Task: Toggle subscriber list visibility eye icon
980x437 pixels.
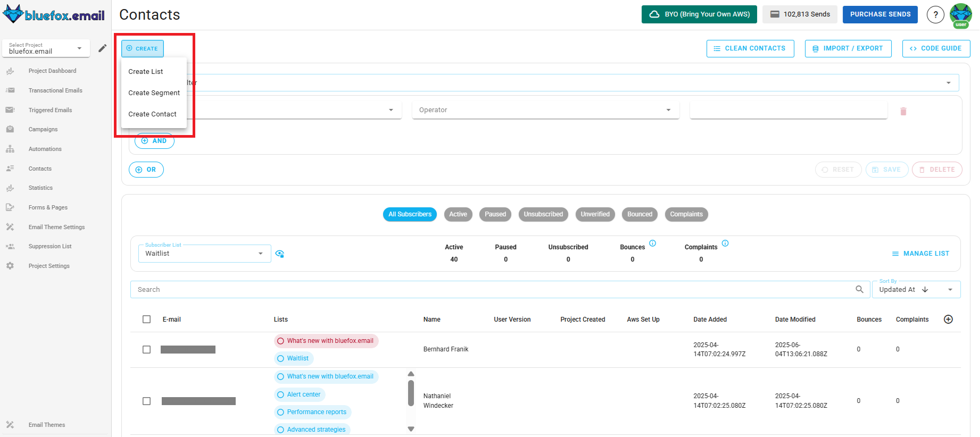Action: coord(280,254)
